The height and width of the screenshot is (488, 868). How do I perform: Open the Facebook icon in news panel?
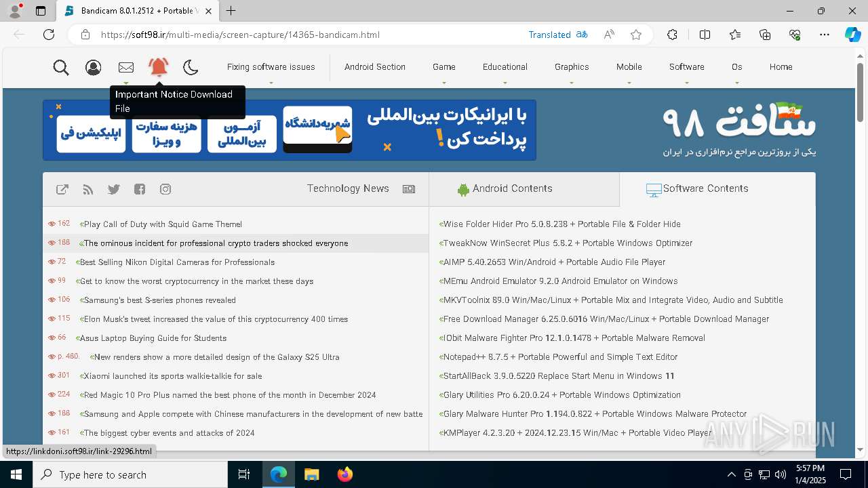point(140,189)
